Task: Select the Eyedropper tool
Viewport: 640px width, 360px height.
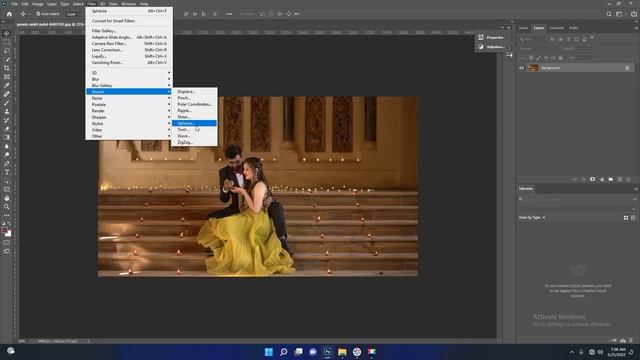Action: tap(7, 85)
